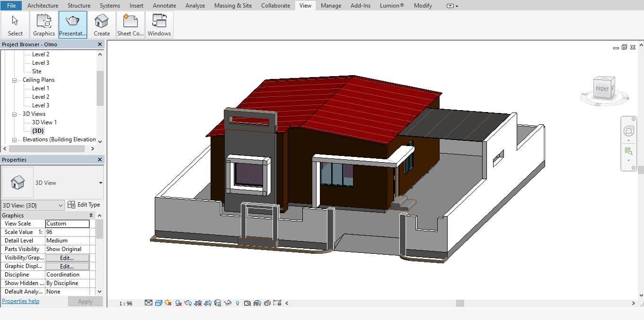Select 3D View 1 in Project Browser
This screenshot has width=644, height=320.
44,122
